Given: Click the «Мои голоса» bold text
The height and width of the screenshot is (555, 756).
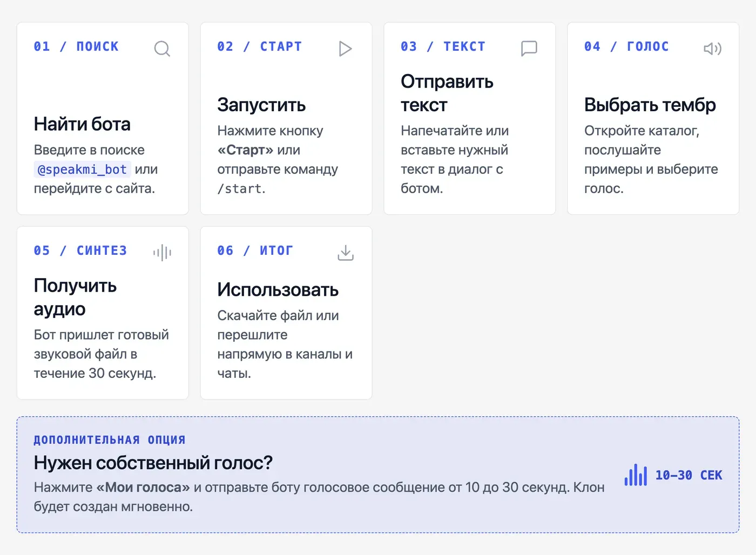Looking at the screenshot, I should [143, 488].
